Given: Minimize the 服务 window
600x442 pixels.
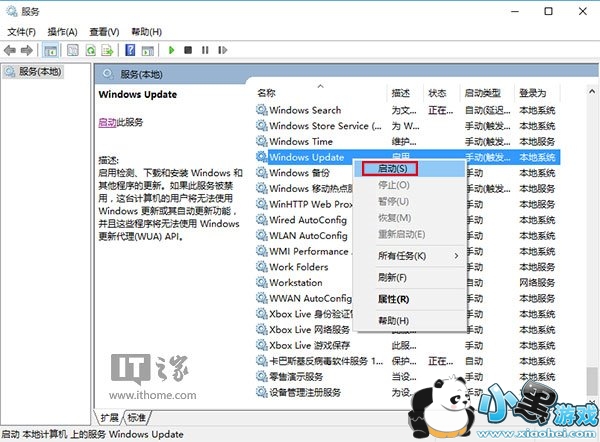Looking at the screenshot, I should (515, 11).
